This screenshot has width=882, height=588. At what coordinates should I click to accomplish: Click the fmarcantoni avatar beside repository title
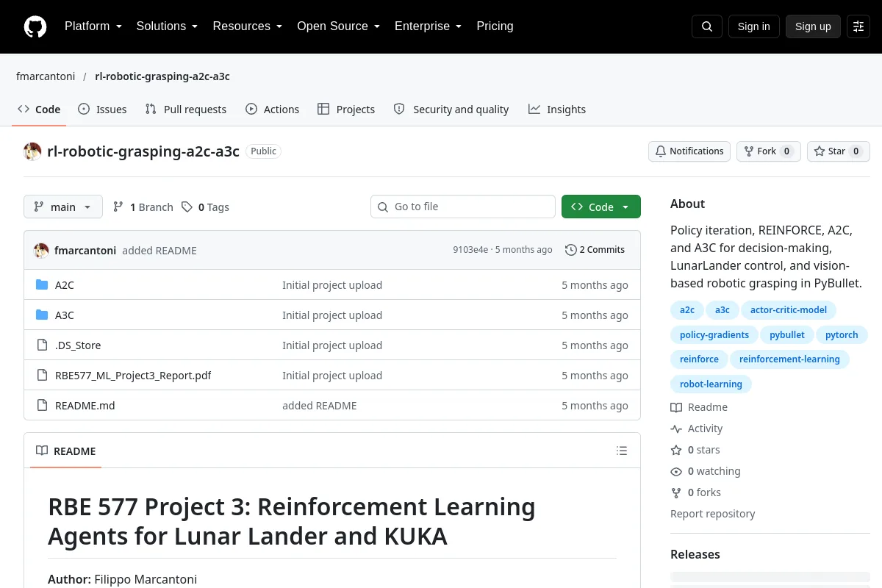point(32,151)
